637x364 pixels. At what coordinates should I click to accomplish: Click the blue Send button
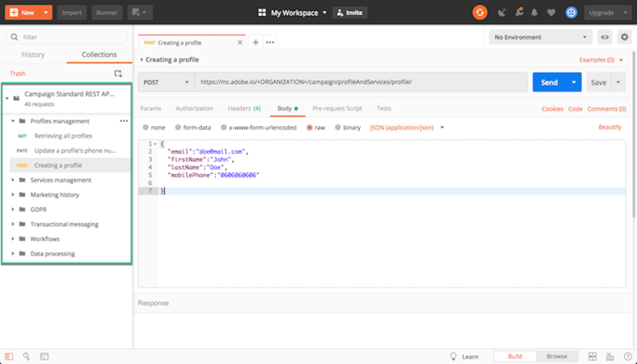point(550,82)
